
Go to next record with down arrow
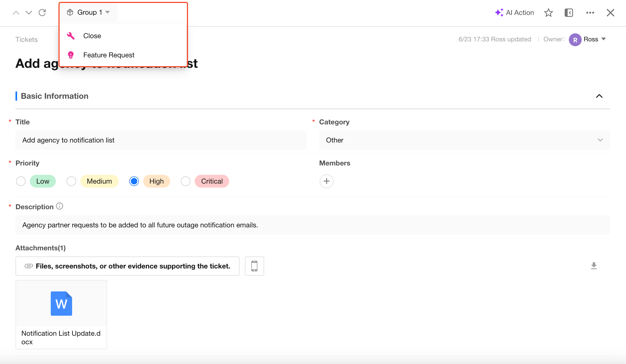point(29,13)
